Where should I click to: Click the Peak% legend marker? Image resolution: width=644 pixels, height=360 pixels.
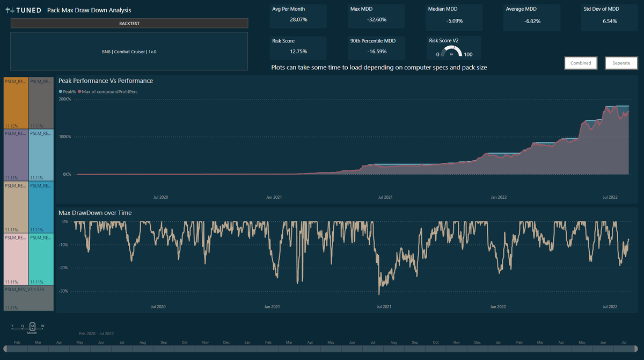tap(61, 91)
